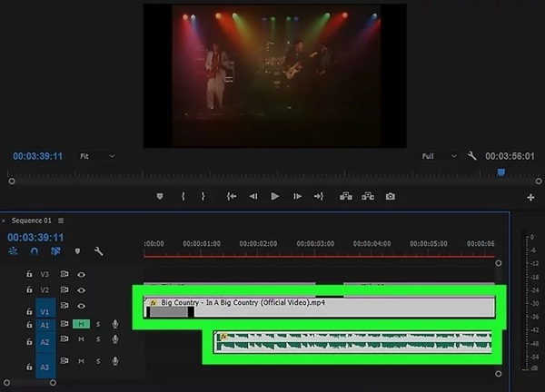
Task: Click the duration readout 00:03:56:01
Action: (510, 156)
